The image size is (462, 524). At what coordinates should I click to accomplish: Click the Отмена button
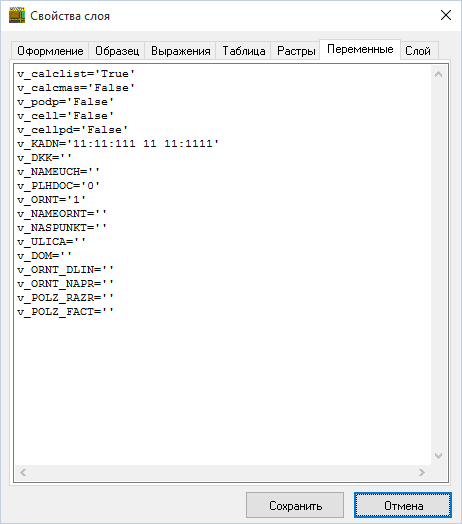pos(403,505)
